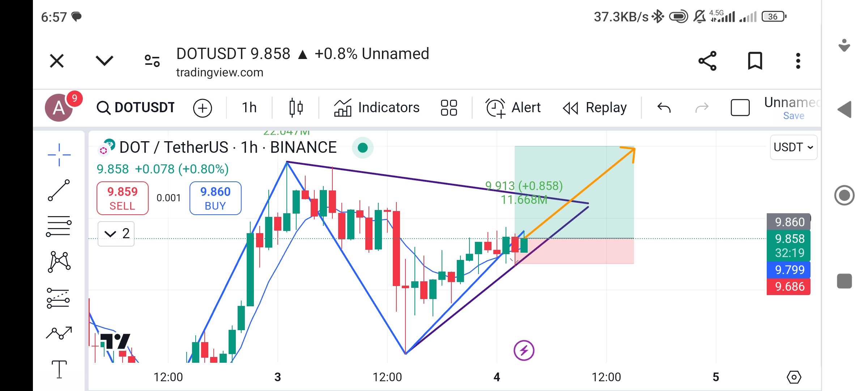This screenshot has height=391, width=868.
Task: Click the red 9.686 price label
Action: pyautogui.click(x=788, y=286)
